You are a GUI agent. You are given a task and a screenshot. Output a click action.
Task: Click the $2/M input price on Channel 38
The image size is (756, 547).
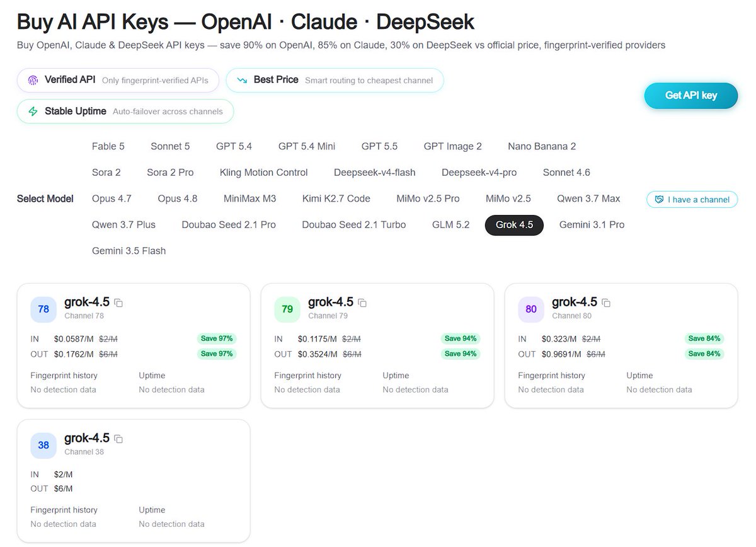[x=64, y=475]
